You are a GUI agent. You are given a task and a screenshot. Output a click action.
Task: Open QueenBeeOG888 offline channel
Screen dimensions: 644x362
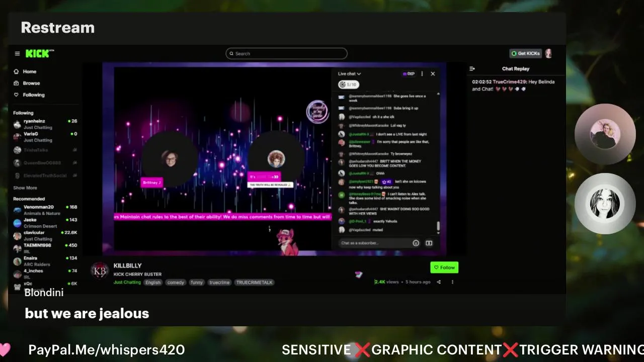coord(45,163)
